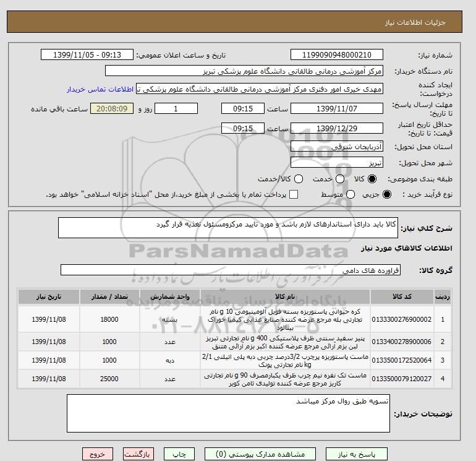This screenshot has height=461, width=476.
Task: Click the unit cell دبه in row 3
Action: pos(170,360)
